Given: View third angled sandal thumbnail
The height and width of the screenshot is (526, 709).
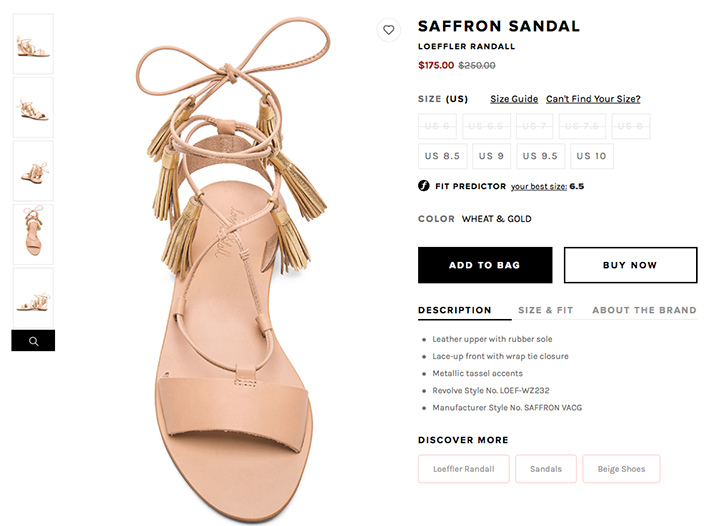Looking at the screenshot, I should pyautogui.click(x=33, y=171).
